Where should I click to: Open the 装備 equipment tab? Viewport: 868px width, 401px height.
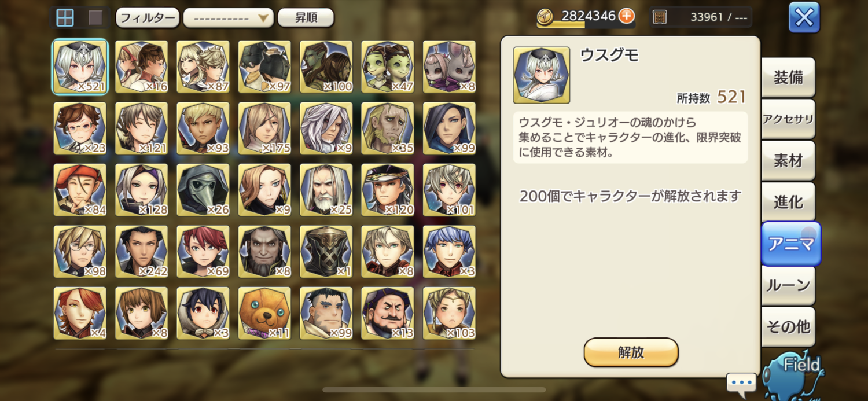tap(788, 78)
